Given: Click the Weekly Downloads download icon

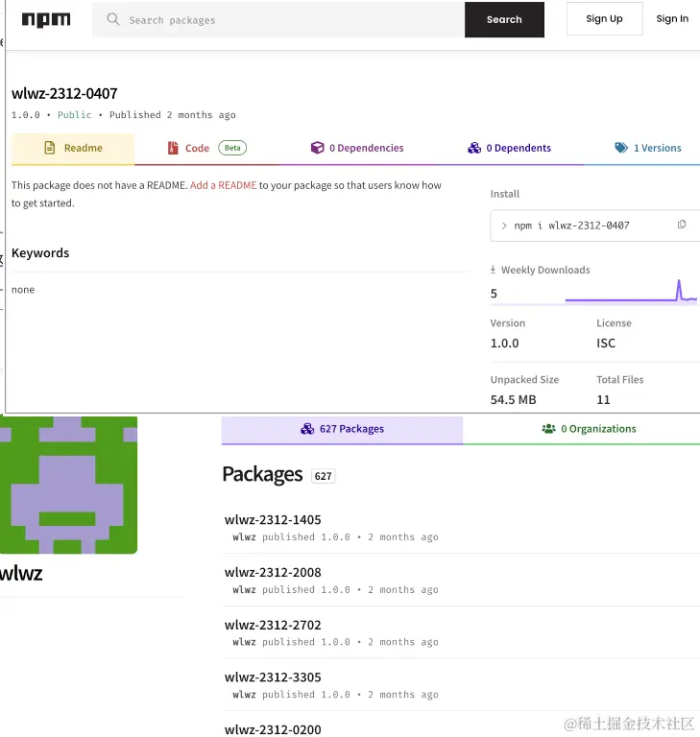Looking at the screenshot, I should coord(493,270).
